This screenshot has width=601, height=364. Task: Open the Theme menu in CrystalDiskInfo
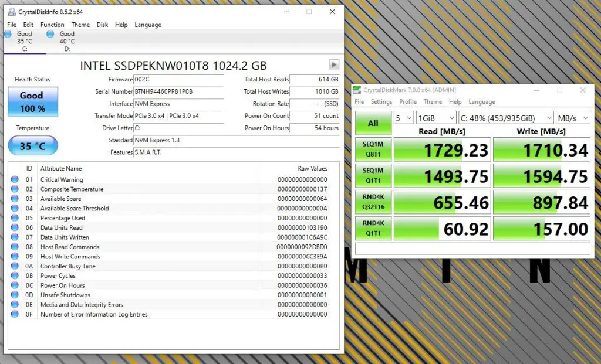80,25
